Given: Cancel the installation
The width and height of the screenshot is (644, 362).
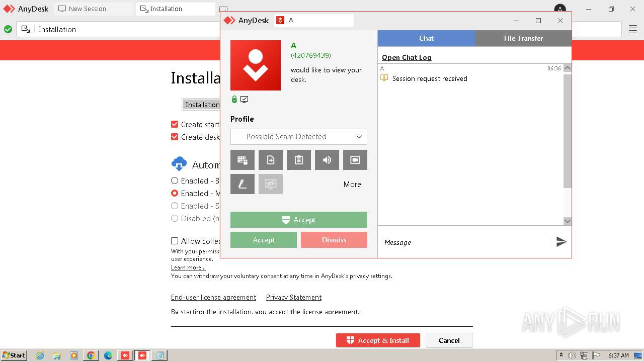Looking at the screenshot, I should click(449, 340).
